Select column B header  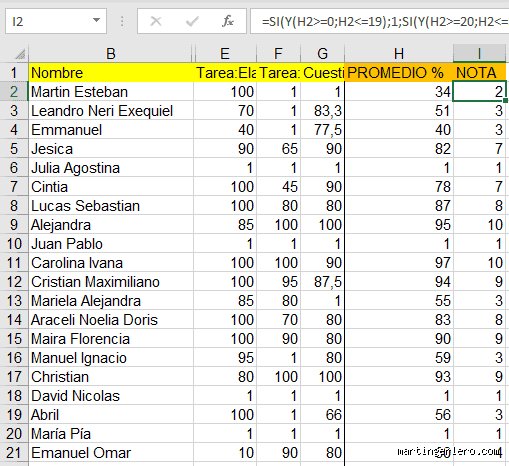[111, 53]
